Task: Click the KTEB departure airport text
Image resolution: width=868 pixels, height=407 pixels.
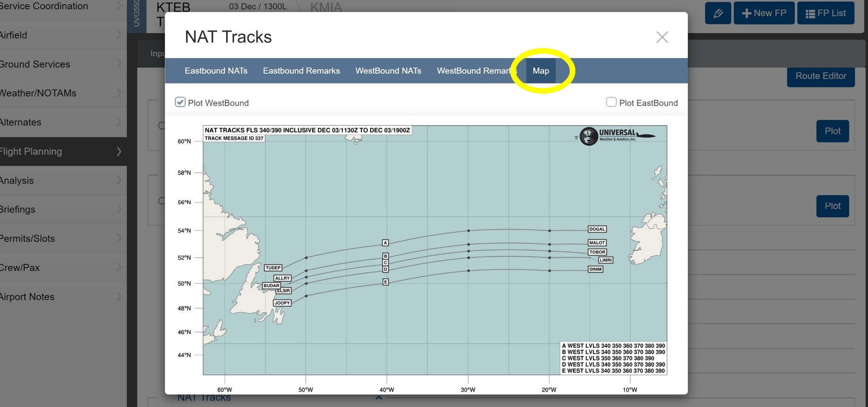Action: (173, 7)
